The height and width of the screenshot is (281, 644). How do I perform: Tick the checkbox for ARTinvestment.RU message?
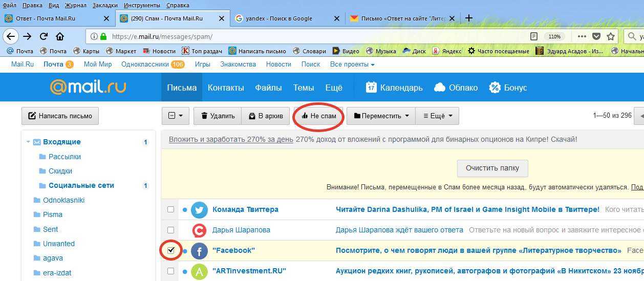(x=171, y=271)
